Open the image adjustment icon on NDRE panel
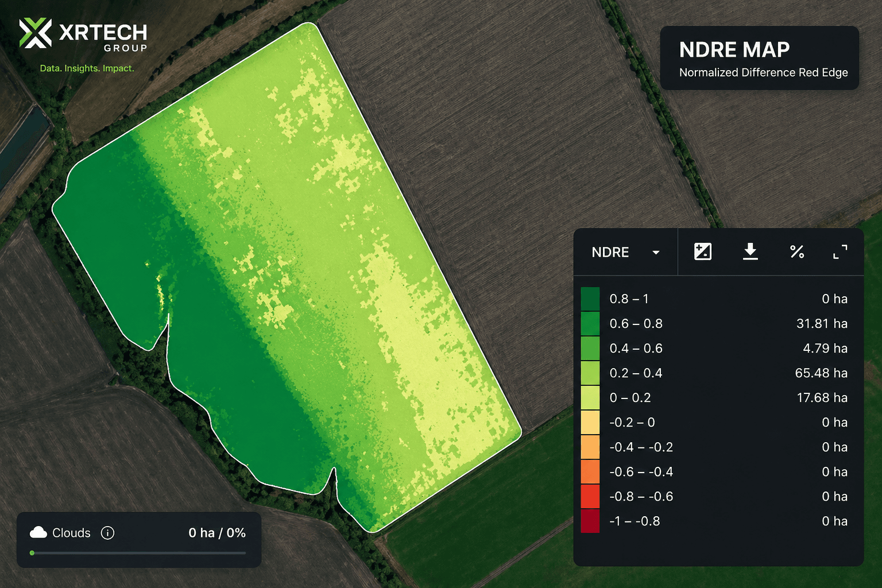 pyautogui.click(x=703, y=252)
